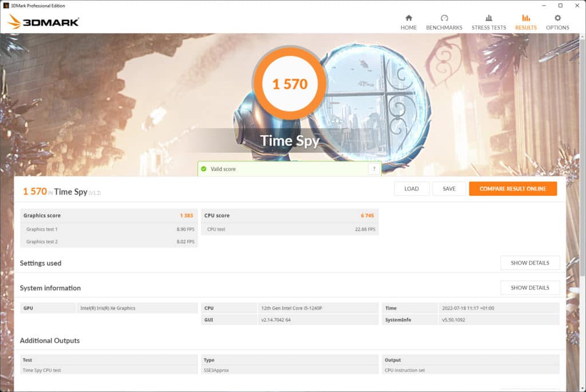Click COMPARE RESULT ONLINE button

[x=513, y=189]
